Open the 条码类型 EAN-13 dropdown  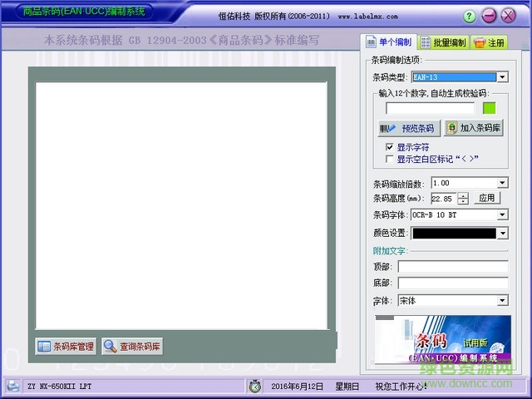click(x=502, y=77)
